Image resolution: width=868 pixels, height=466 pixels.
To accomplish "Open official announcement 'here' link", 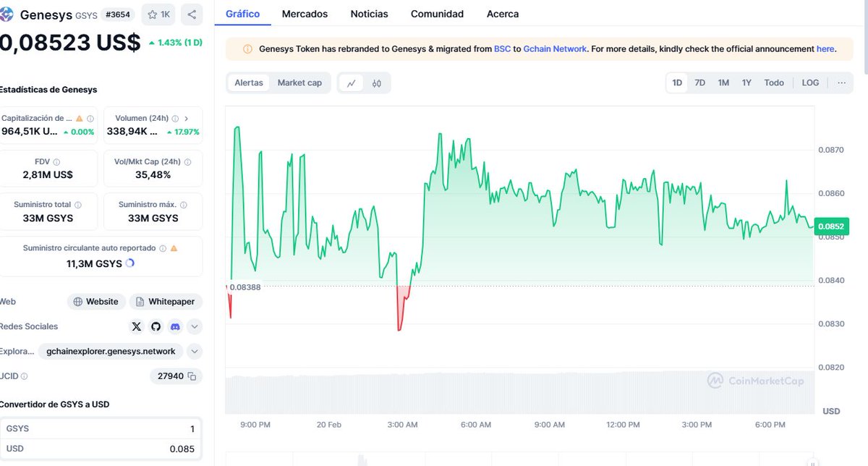I will coord(825,49).
